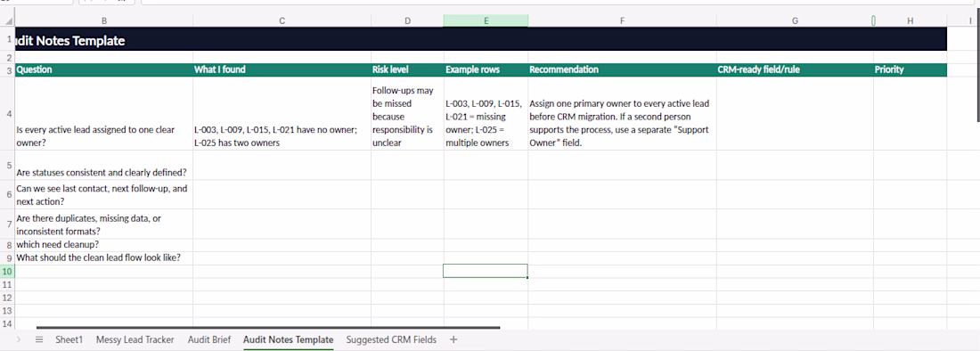
Task: Click the select-all corner triangle
Action: tap(9, 20)
